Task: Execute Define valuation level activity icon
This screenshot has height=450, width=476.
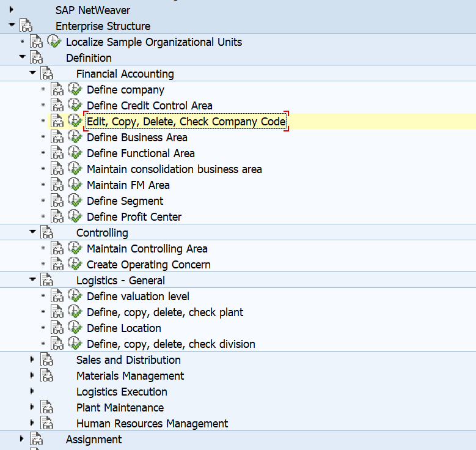Action: 75,296
